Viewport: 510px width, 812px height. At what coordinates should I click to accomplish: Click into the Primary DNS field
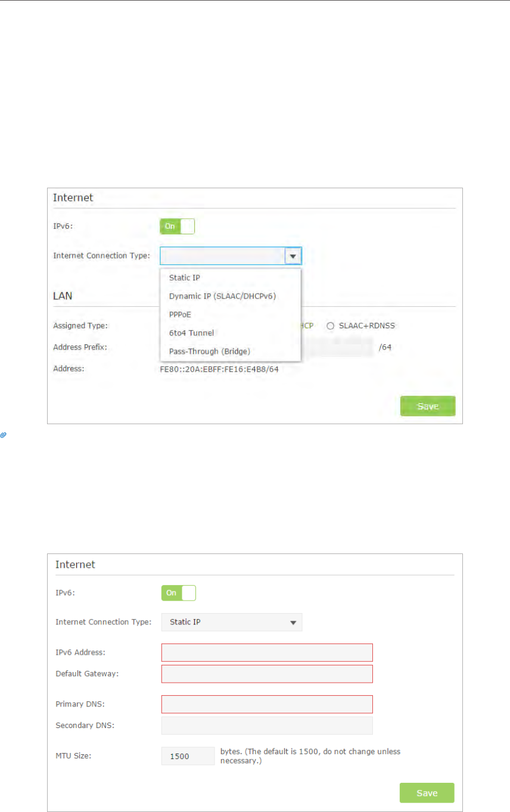pos(267,704)
